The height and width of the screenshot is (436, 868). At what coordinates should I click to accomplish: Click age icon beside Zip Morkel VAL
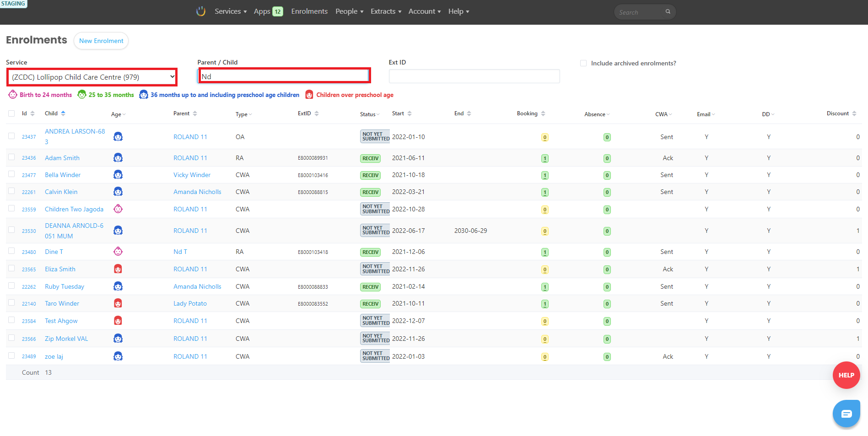tap(118, 339)
